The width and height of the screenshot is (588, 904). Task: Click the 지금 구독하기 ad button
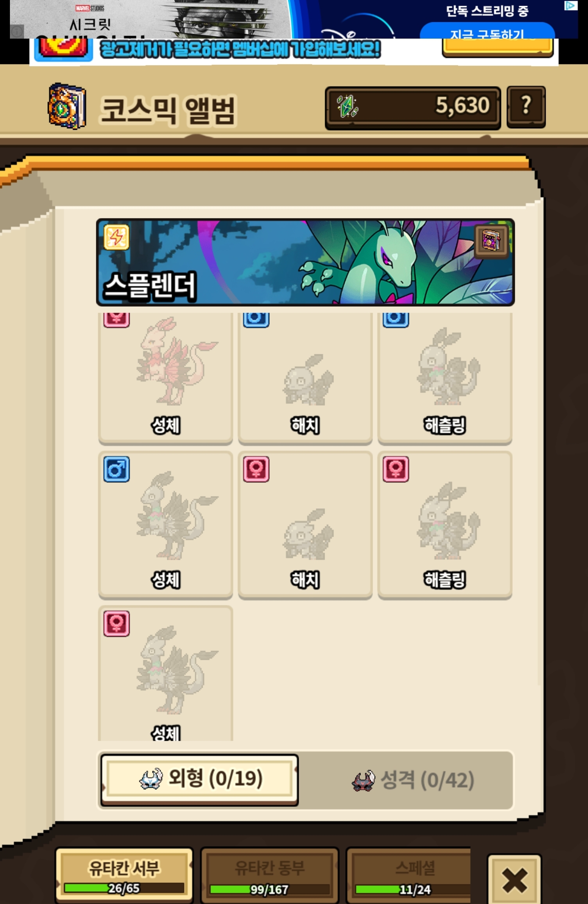coord(487,31)
